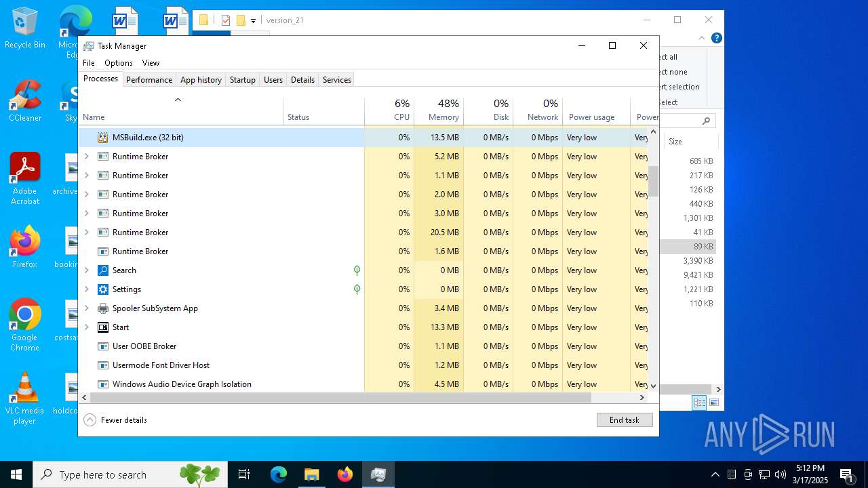
Task: Open Recycle Bin on desktop
Action: pyautogui.click(x=25, y=28)
